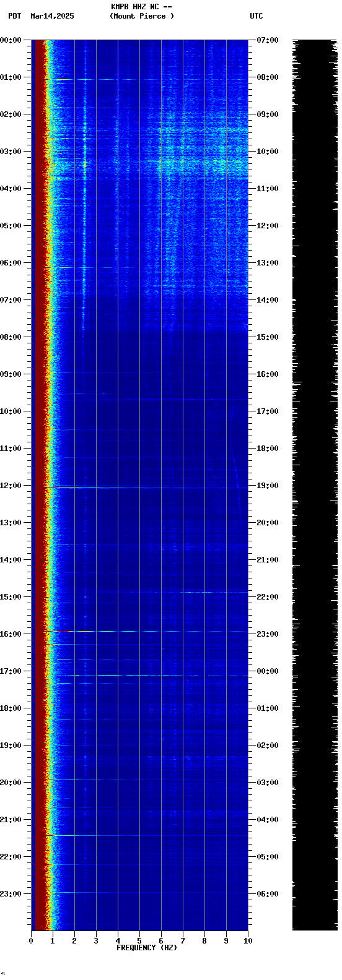Click the UTC timezone label
Screen dimensions: 342x980
pos(256,16)
